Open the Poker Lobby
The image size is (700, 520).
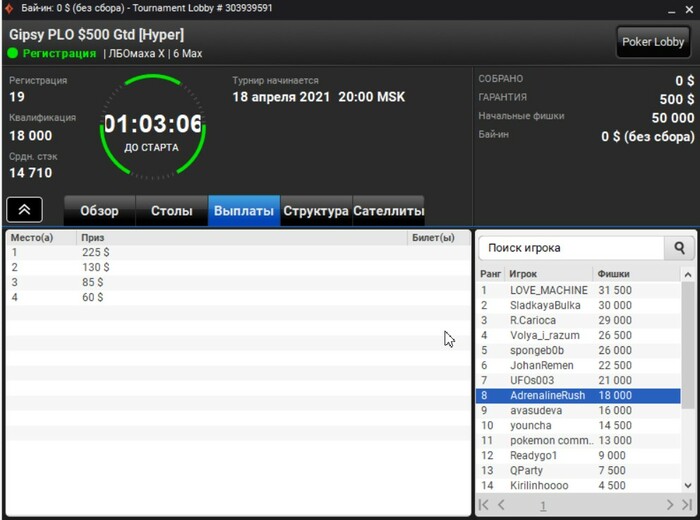[653, 42]
